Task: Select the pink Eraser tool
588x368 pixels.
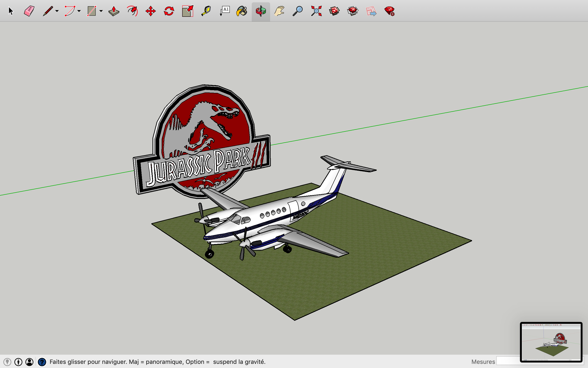Action: coord(29,11)
